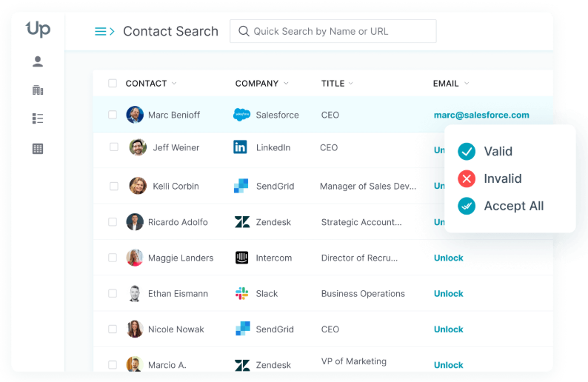Unlock Ethan Eismann's email
Viewport: 588px width, 382px height.
click(449, 293)
